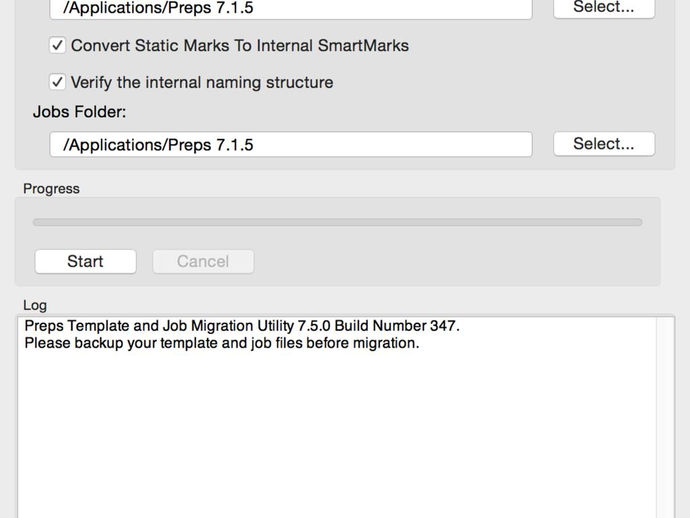Click the Progress section label
The height and width of the screenshot is (518, 690).
(51, 189)
